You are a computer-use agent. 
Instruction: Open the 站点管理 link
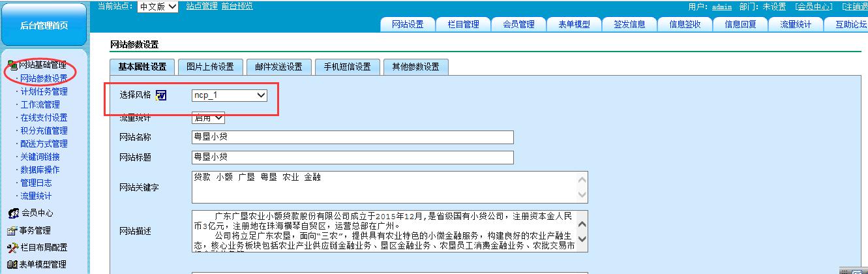pos(202,7)
